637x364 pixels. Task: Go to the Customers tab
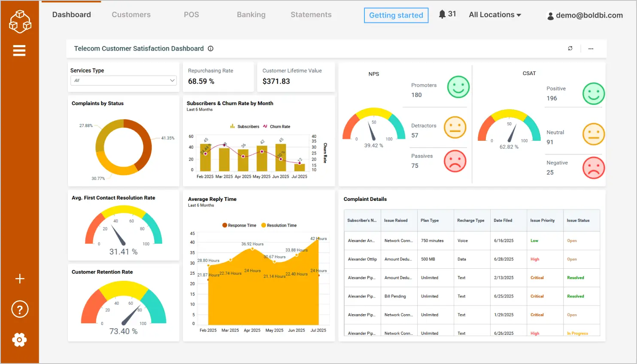click(x=131, y=14)
